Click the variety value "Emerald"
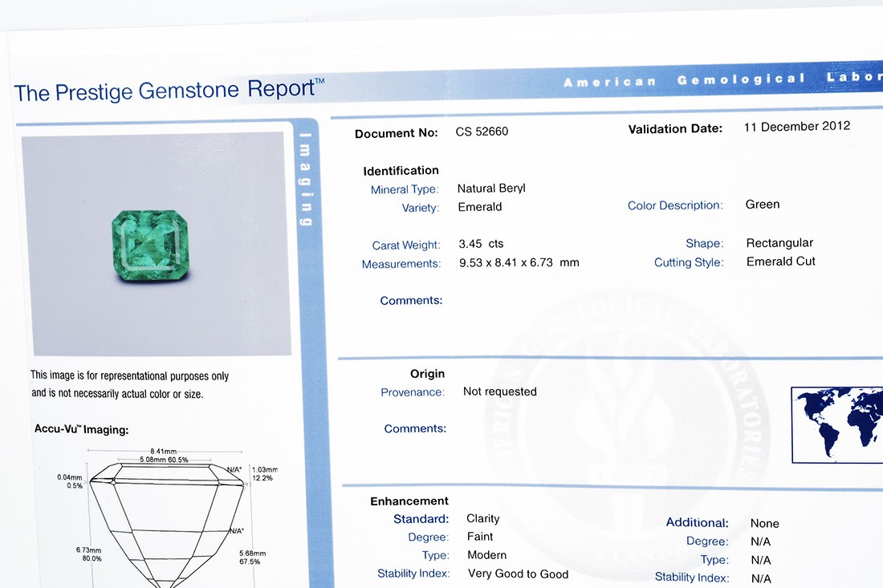Screen dimensions: 883x588 (480, 207)
